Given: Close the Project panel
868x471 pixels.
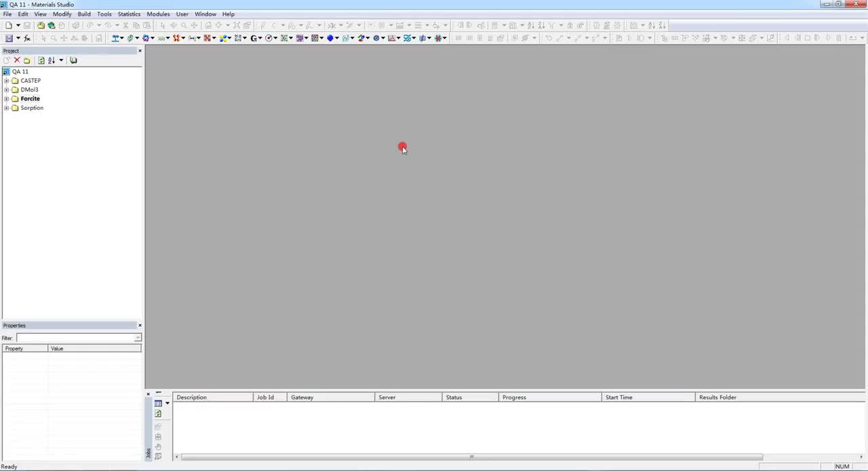Looking at the screenshot, I should coord(140,51).
